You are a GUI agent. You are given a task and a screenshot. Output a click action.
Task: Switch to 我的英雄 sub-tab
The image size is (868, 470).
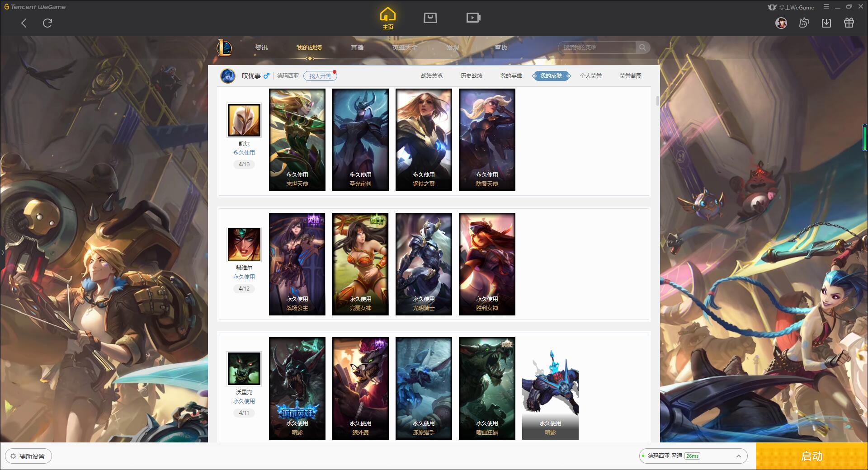(511, 76)
